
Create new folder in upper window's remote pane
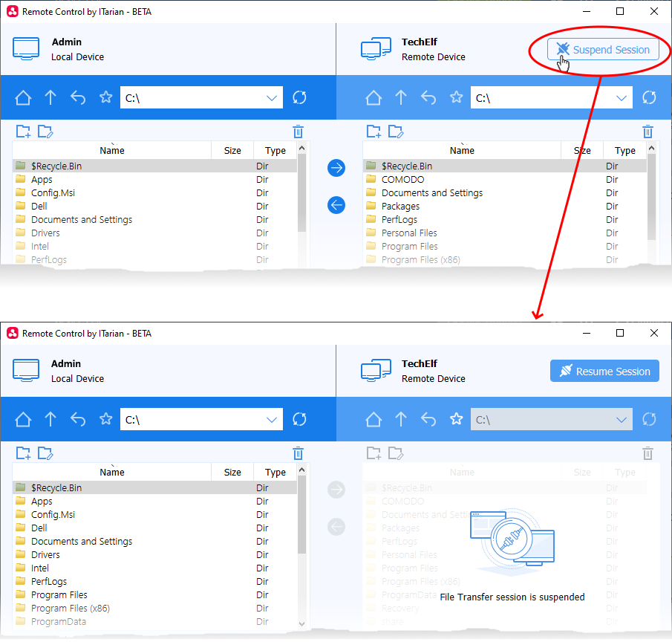click(x=374, y=132)
